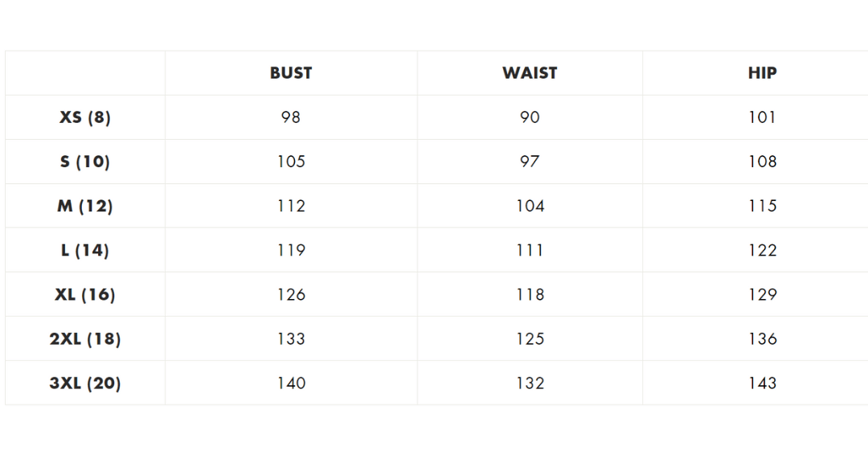Select the S waist value 97
This screenshot has width=868, height=455.
[530, 162]
